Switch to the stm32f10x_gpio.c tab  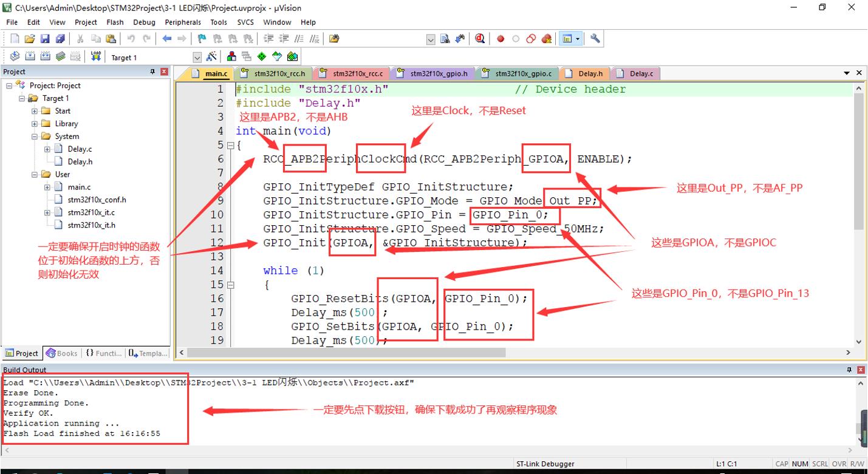coord(517,73)
